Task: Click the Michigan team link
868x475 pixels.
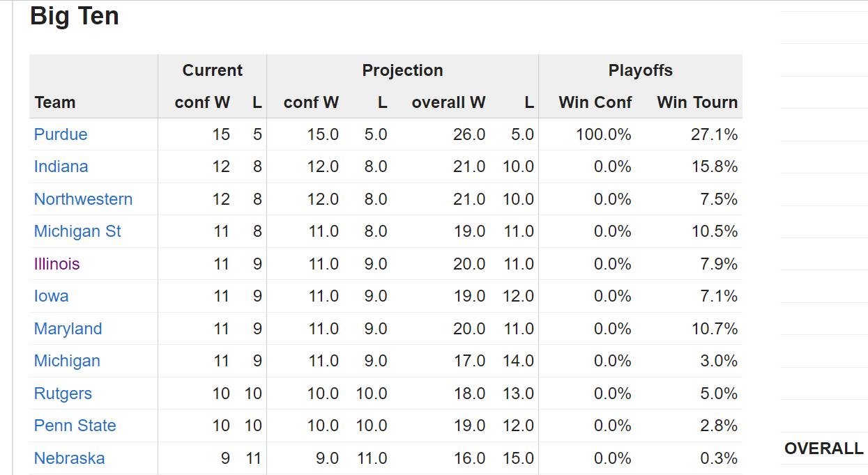Action: [67, 361]
